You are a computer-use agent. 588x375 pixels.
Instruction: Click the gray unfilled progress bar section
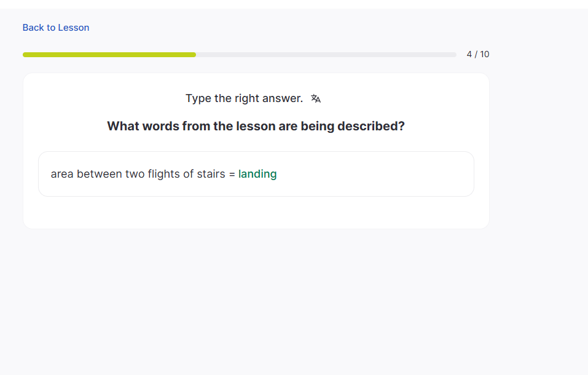point(326,55)
